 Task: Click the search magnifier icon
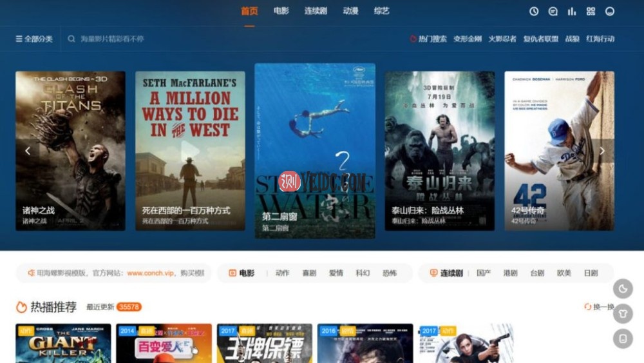click(71, 39)
